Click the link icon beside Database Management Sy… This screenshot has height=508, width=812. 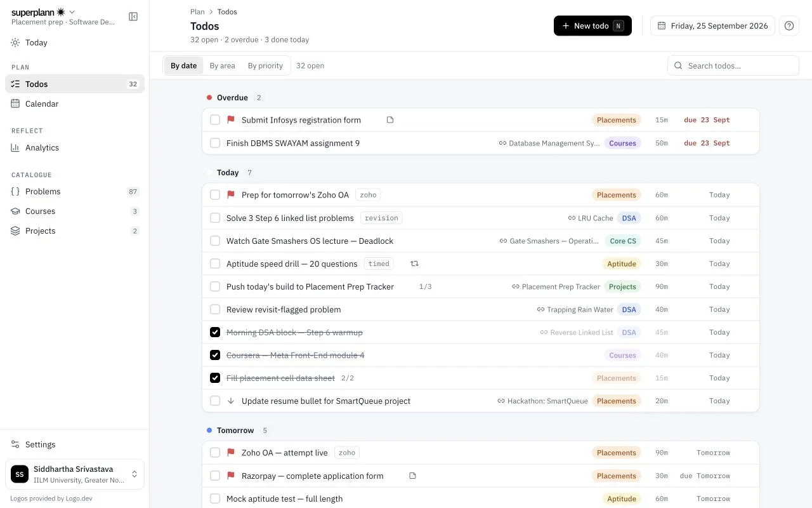coord(502,143)
